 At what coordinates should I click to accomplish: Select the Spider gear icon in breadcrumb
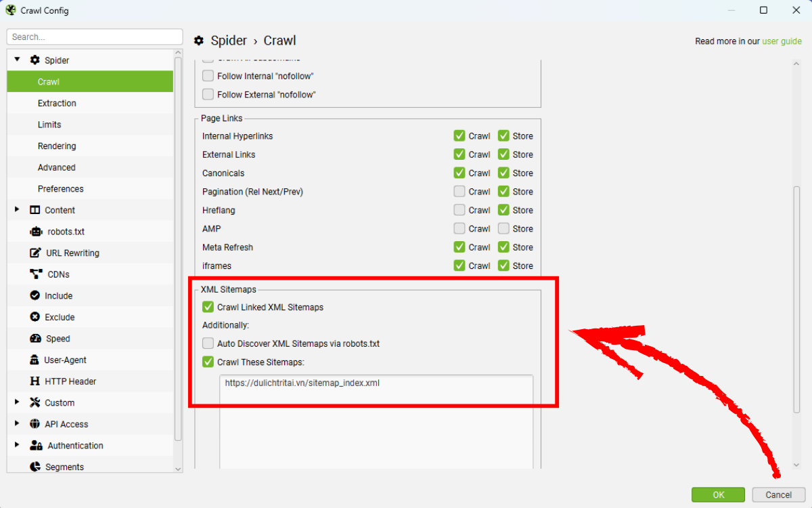pos(198,41)
